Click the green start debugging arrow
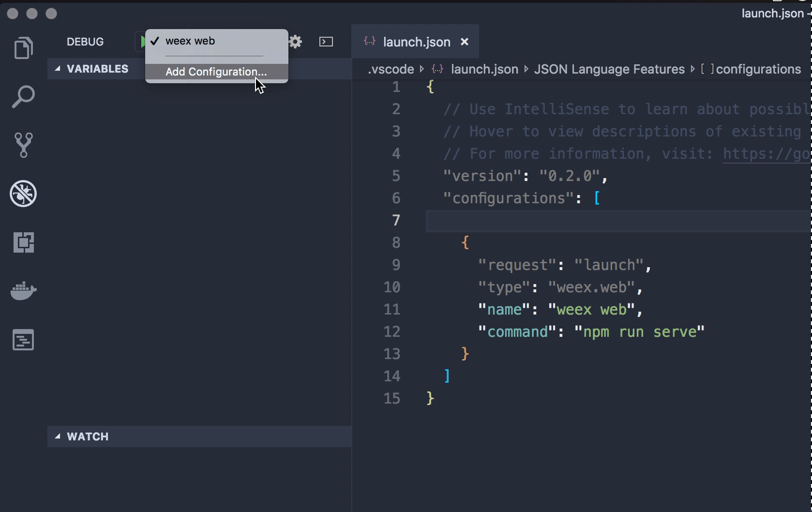812x512 pixels. pyautogui.click(x=142, y=42)
